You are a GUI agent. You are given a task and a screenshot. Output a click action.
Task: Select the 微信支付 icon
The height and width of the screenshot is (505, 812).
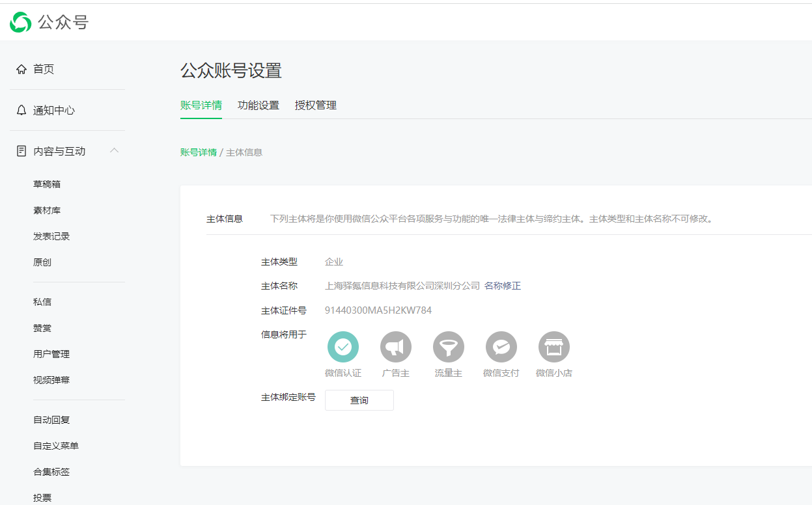click(x=501, y=347)
